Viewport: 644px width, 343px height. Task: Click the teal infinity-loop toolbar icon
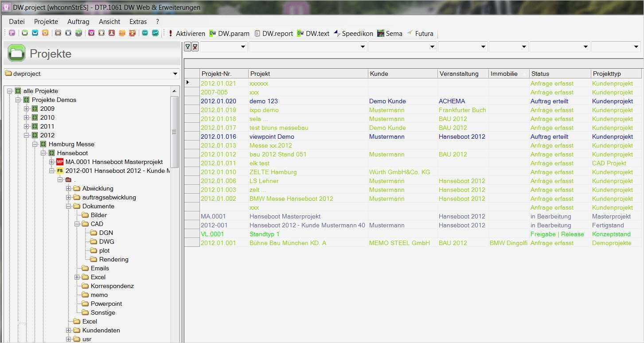tap(145, 33)
